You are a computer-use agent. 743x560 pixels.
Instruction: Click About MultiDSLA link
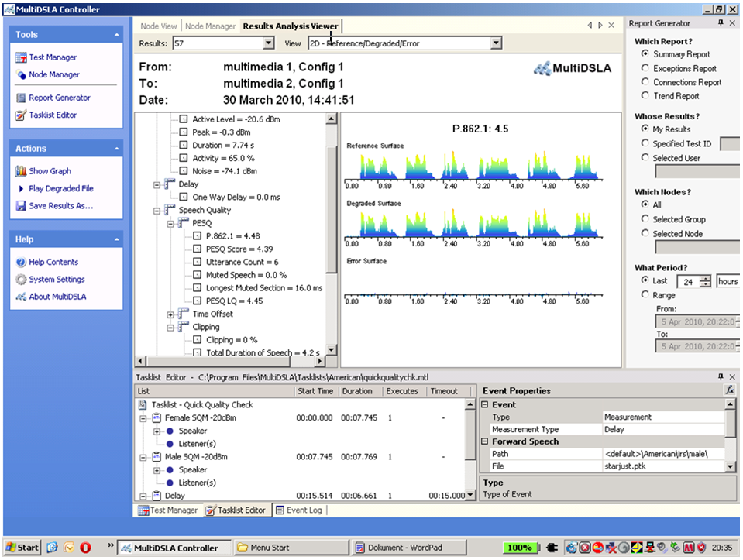click(x=57, y=297)
